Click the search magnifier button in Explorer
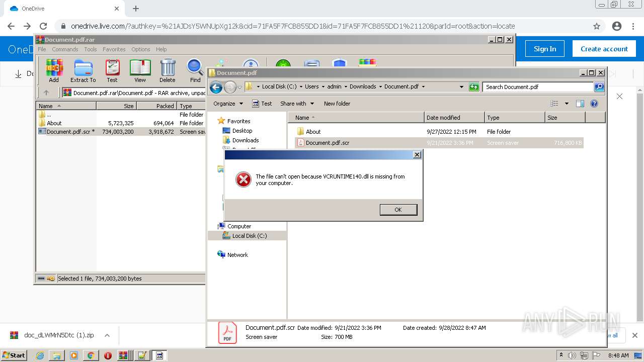Viewport: 644px width, 362px height. [599, 87]
